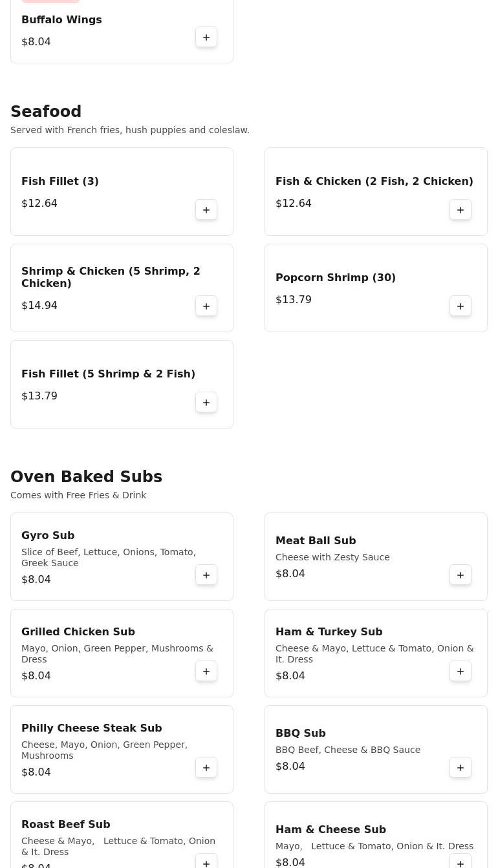Screen dimensions: 498x868
Task: Add Shrimp & Chicken plate to cart
Action: (206, 306)
